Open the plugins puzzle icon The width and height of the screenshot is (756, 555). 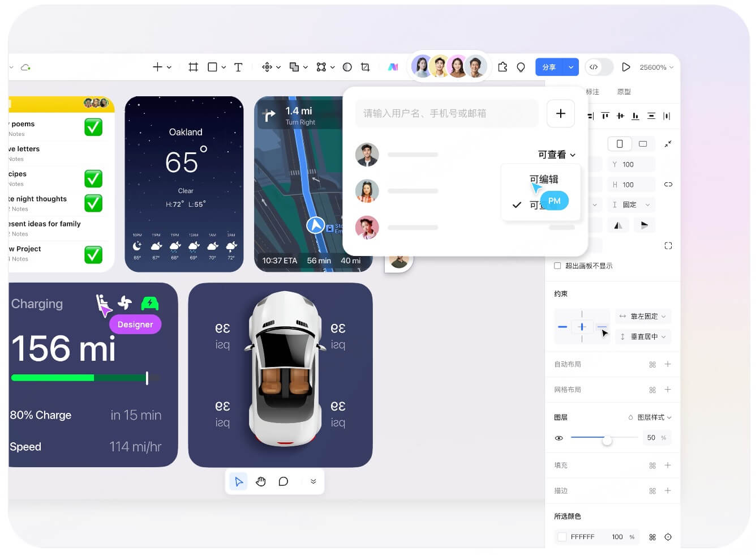[502, 67]
